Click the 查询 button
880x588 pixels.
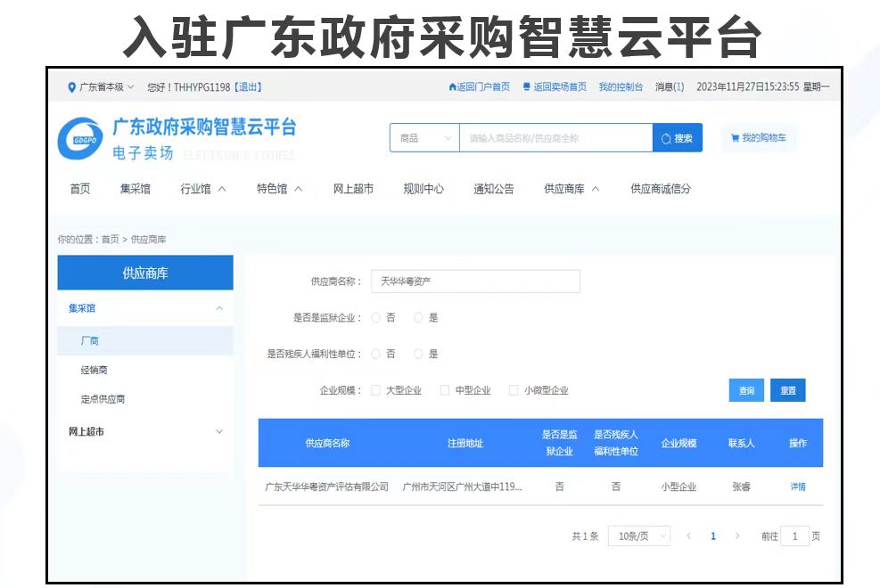[x=746, y=390]
